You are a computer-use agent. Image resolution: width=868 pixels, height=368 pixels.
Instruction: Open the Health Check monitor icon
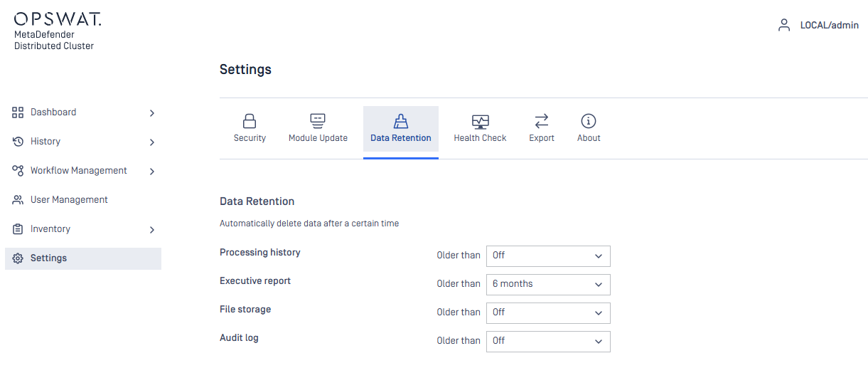click(481, 121)
